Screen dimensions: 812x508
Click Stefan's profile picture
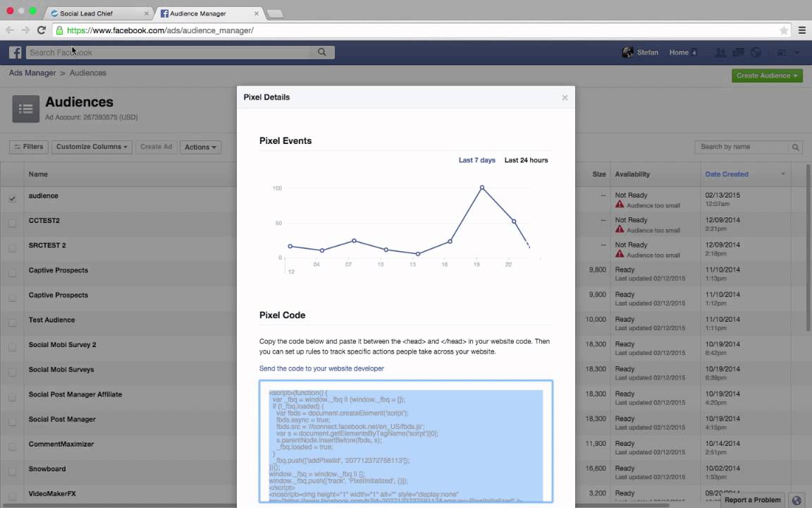[627, 52]
